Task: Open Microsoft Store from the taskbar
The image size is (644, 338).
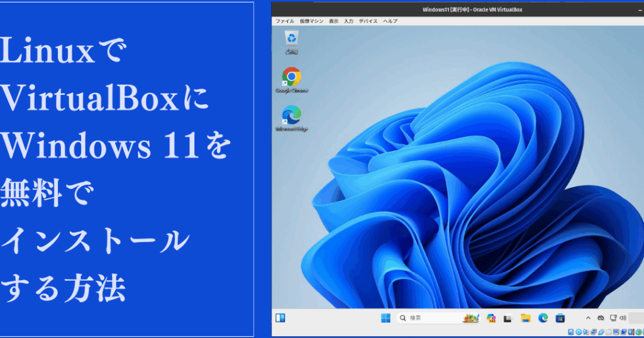Action: pos(559,318)
